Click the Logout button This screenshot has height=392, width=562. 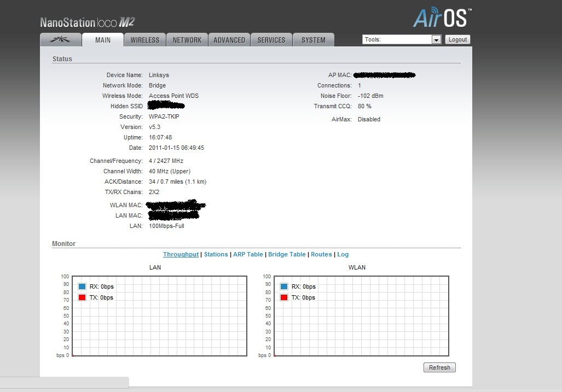457,39
